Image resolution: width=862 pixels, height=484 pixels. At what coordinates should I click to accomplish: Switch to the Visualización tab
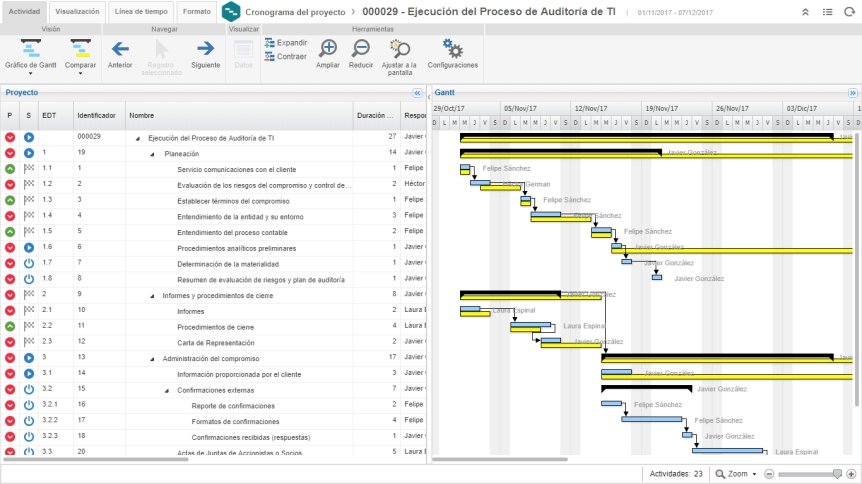(x=78, y=12)
